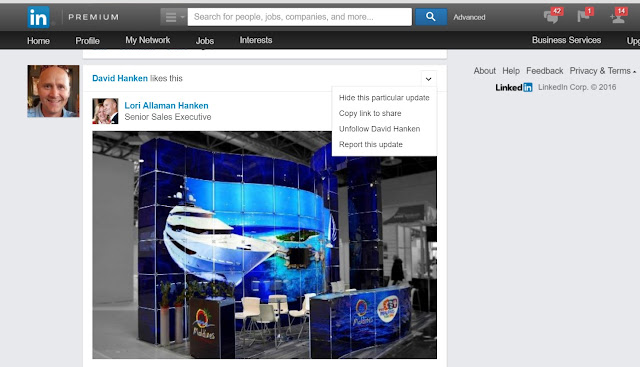The width and height of the screenshot is (640, 367).
Task: Click David Hanken name link
Action: [120, 78]
